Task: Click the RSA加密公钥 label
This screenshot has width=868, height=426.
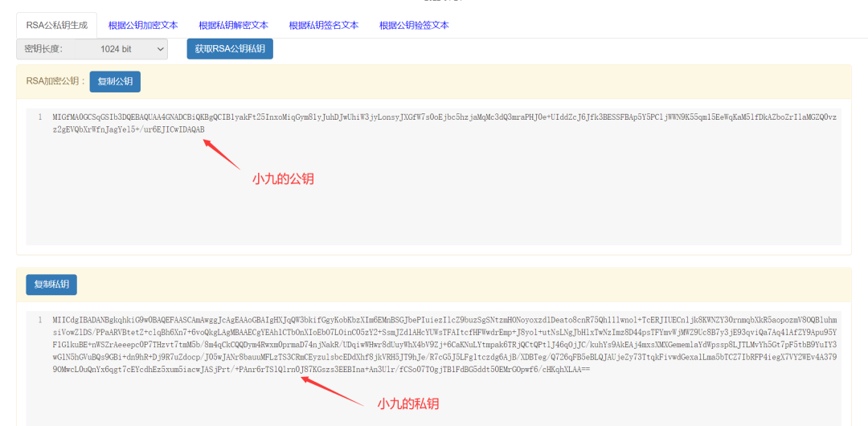Action: click(x=56, y=81)
